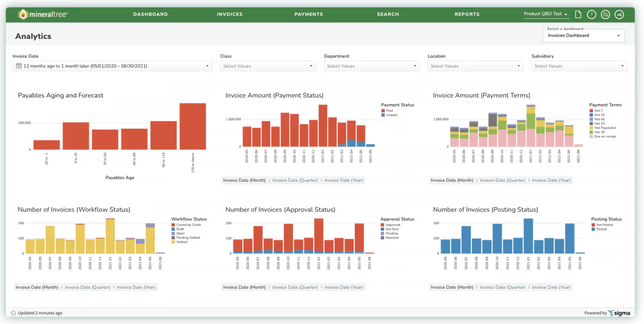Image resolution: width=644 pixels, height=324 pixels.
Task: Open the Class Select Values dropdown
Action: point(268,66)
